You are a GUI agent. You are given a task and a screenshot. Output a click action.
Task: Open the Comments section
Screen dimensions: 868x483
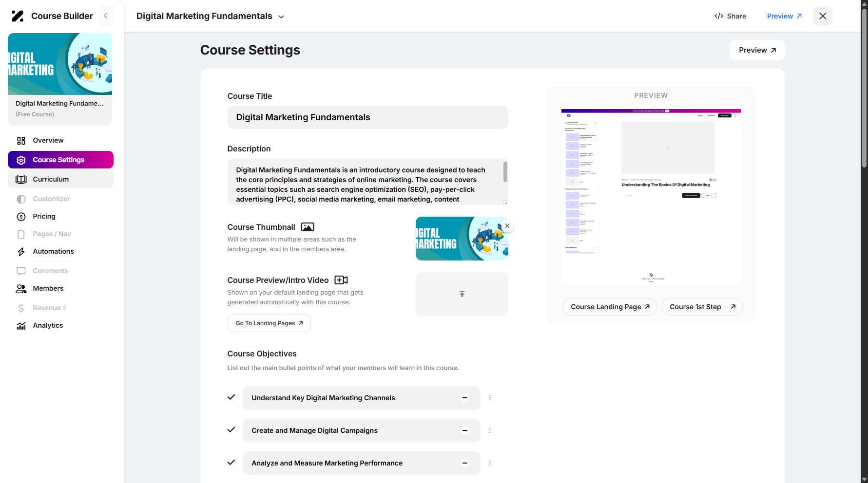click(60, 271)
